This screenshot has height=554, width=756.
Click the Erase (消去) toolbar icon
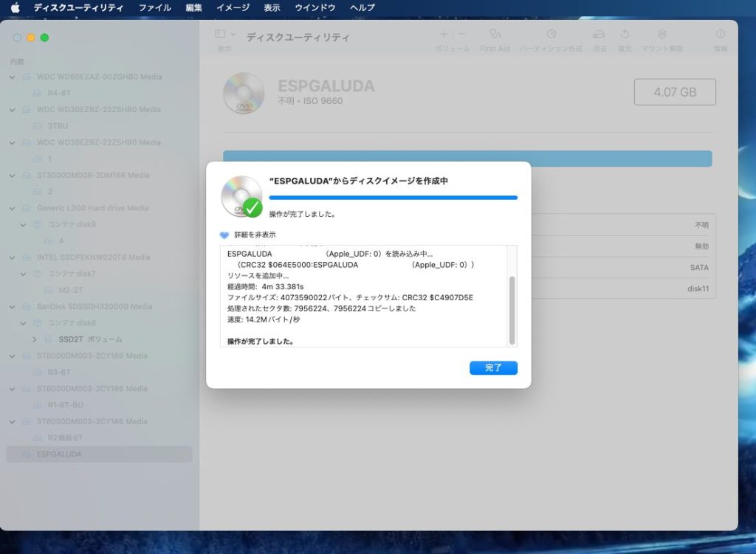click(599, 35)
